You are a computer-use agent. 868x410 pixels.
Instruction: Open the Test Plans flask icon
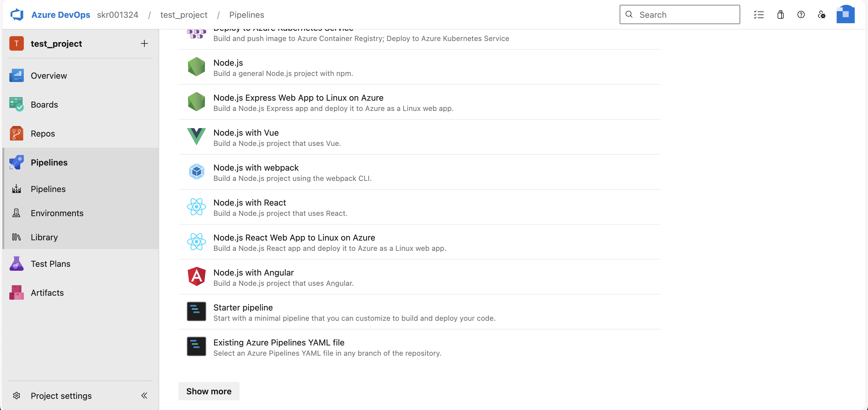click(17, 264)
